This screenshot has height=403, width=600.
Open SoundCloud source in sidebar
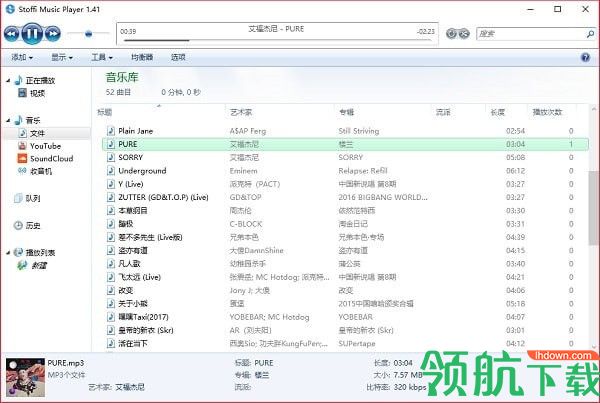[x=52, y=158]
